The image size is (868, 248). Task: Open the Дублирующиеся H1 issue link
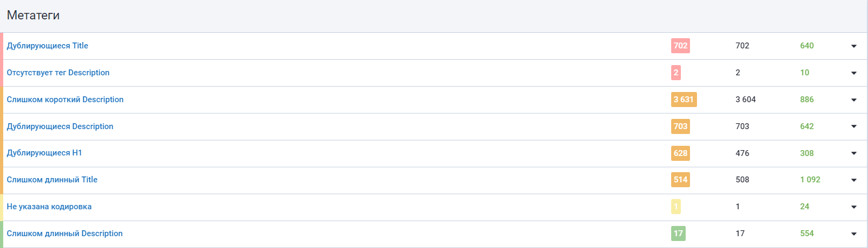44,153
